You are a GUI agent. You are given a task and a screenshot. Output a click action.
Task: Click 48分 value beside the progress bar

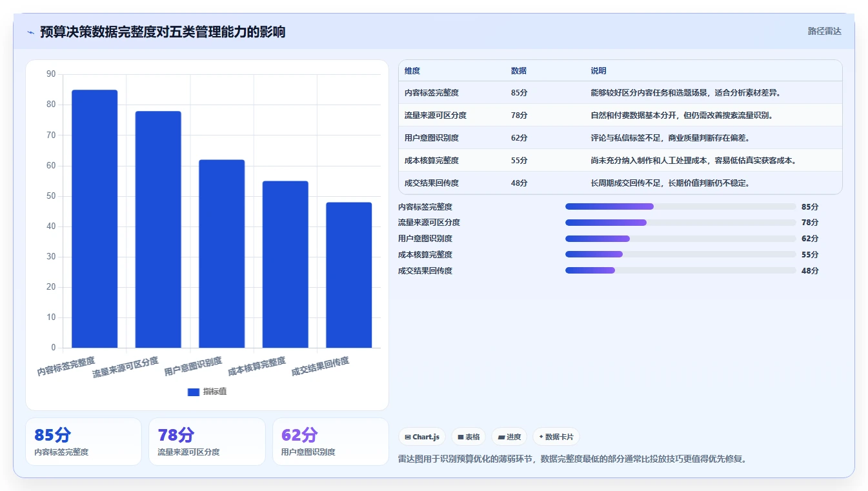click(810, 271)
